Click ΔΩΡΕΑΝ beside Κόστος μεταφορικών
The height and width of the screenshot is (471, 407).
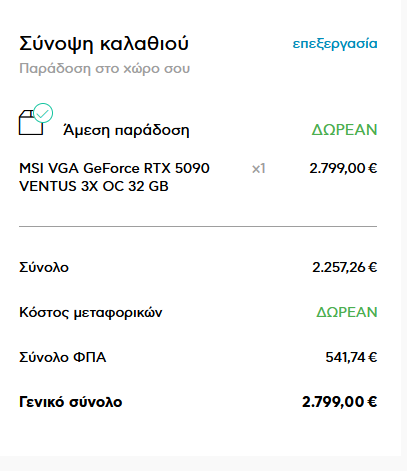coord(347,312)
